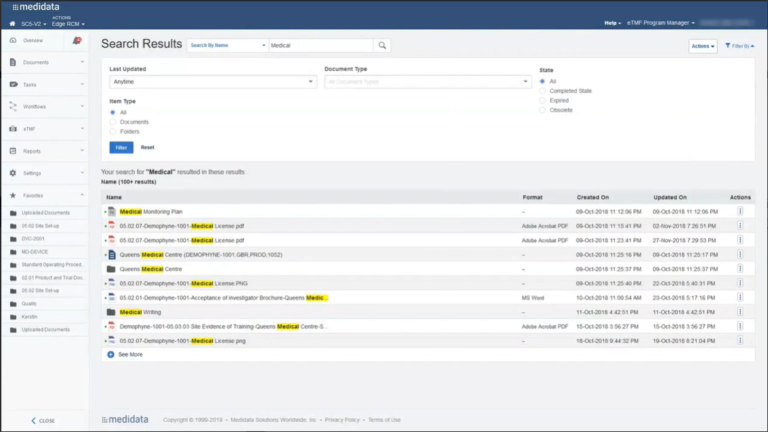Viewport: 768px width, 432px height.
Task: Open actions menu for Acceptance of Investigator Brochure row
Action: (x=740, y=297)
